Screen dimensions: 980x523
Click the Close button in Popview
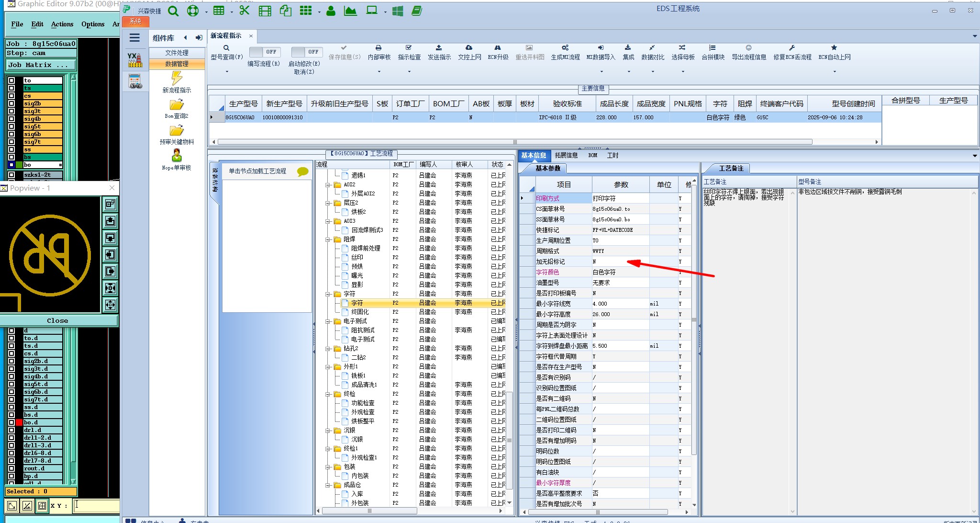click(57, 320)
